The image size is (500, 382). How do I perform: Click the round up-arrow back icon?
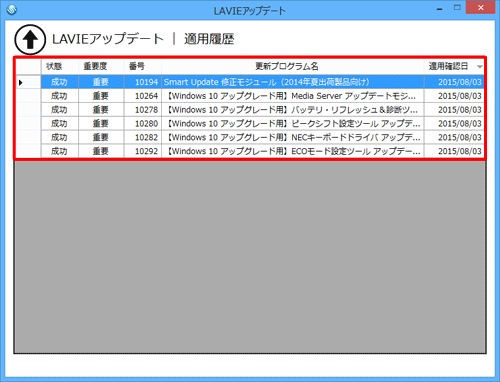pos(30,39)
